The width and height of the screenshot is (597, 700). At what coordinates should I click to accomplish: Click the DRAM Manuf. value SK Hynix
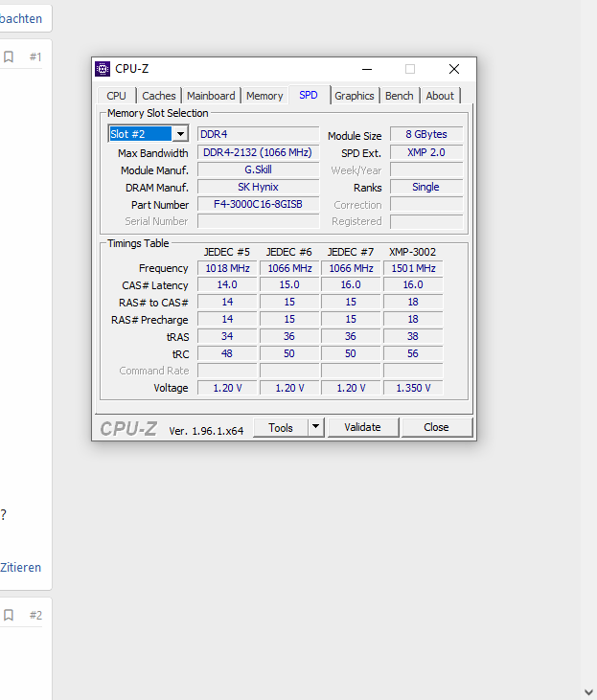[x=259, y=187]
